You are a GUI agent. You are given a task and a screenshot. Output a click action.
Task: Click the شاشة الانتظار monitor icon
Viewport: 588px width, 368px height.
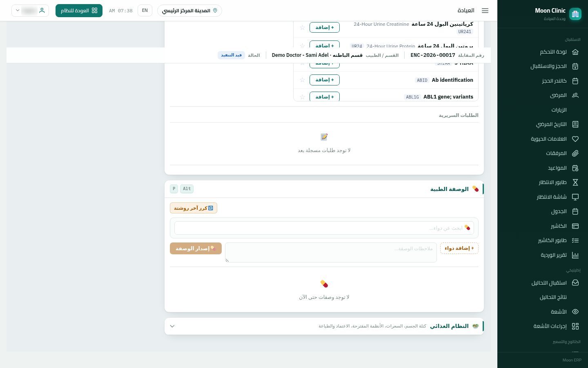(575, 197)
